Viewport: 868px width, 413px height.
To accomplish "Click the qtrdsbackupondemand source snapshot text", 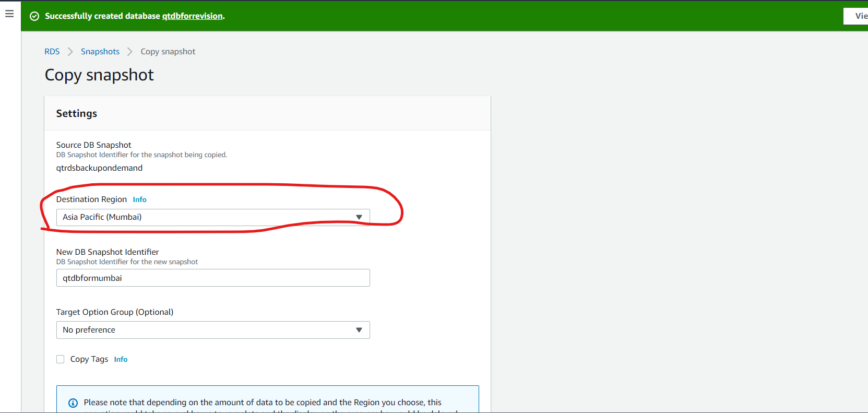I will [x=99, y=168].
